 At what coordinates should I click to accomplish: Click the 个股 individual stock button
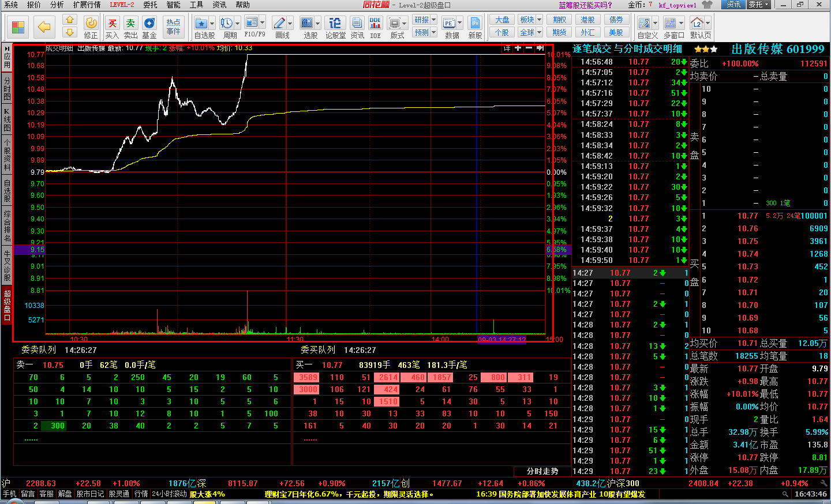click(502, 32)
